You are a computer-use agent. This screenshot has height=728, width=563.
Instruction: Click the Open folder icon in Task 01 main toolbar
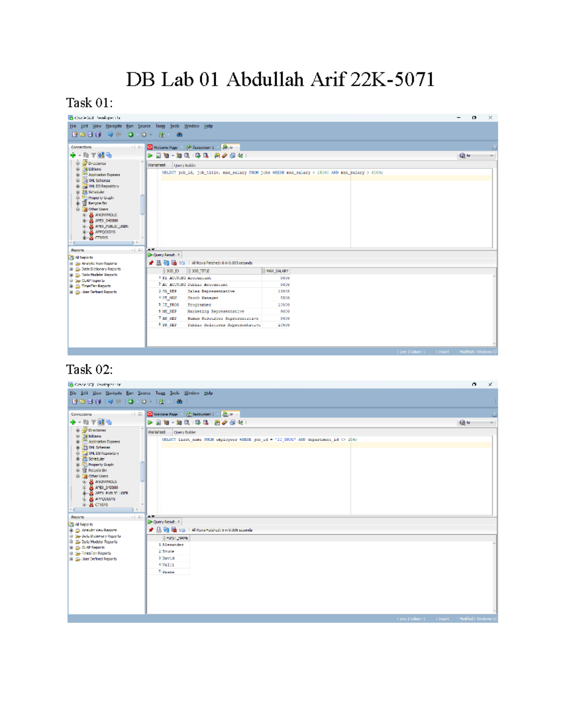82,135
